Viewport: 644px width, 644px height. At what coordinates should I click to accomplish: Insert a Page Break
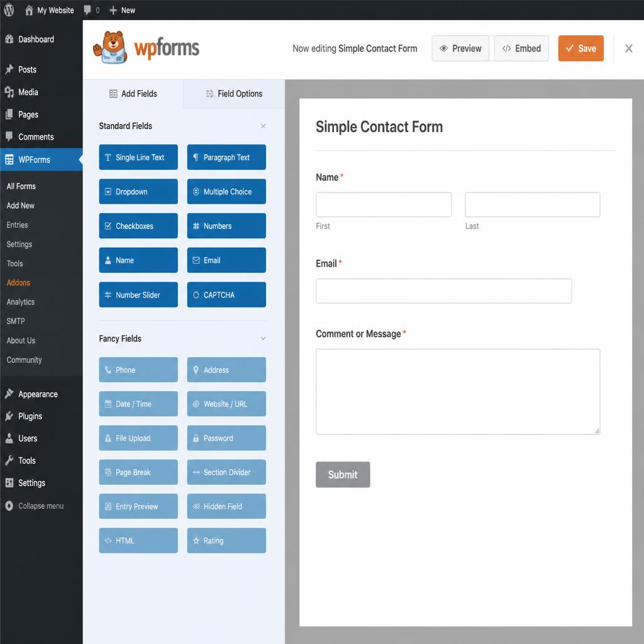pos(138,472)
